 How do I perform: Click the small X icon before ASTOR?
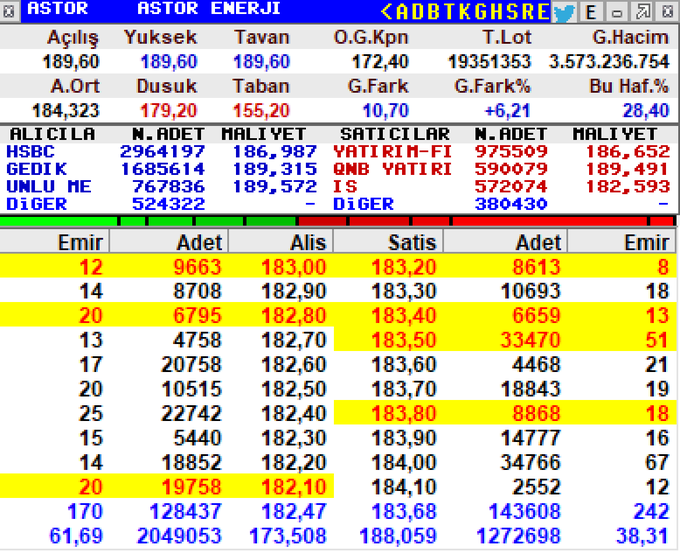9,12
